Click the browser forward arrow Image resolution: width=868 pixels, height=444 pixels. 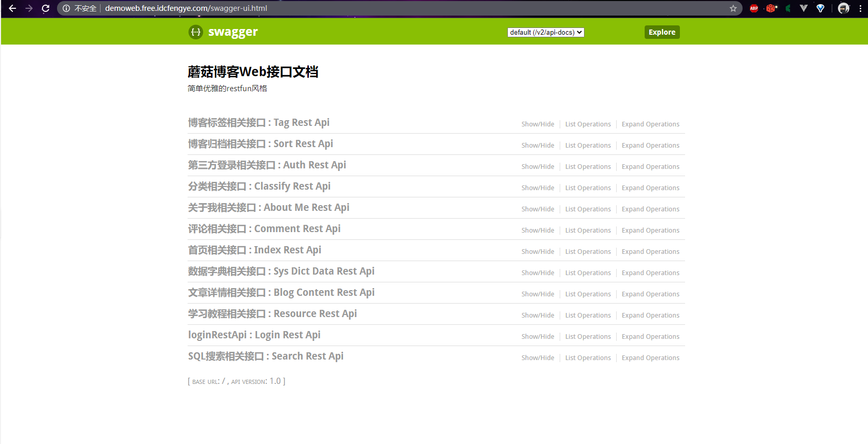(29, 8)
